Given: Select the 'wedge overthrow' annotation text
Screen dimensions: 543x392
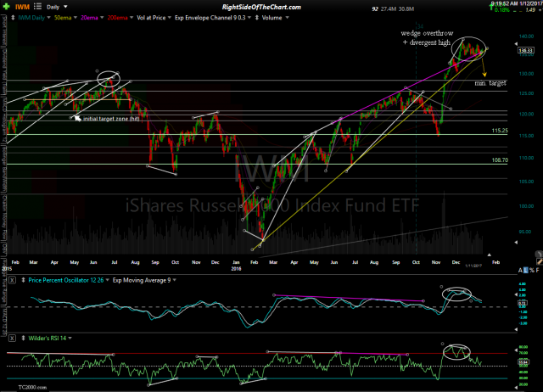Looking at the screenshot, I should coord(427,33).
